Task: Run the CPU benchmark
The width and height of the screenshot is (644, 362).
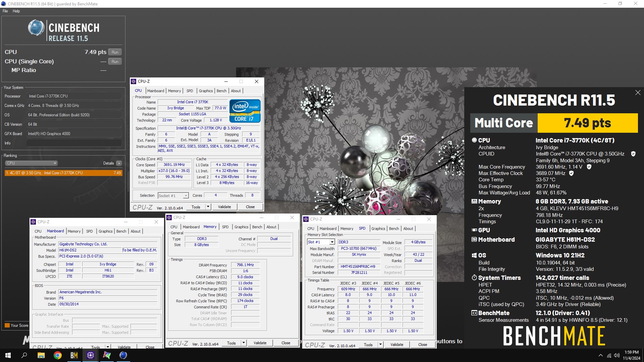Action: [x=115, y=52]
